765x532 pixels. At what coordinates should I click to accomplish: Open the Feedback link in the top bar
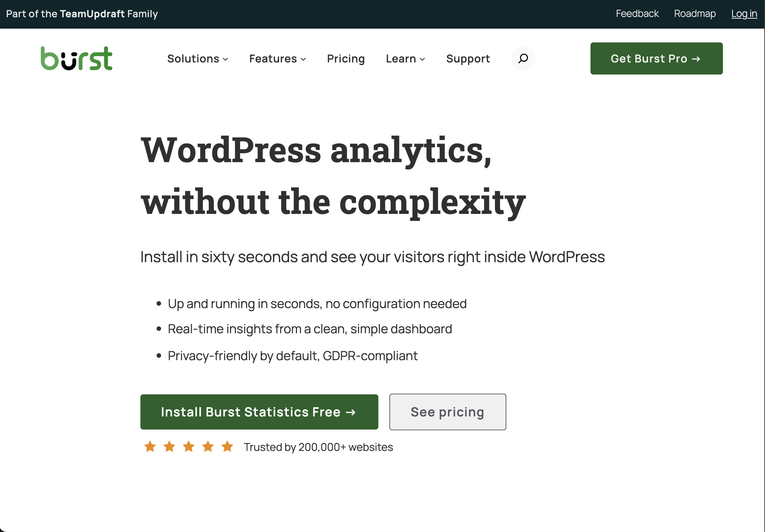click(x=637, y=14)
